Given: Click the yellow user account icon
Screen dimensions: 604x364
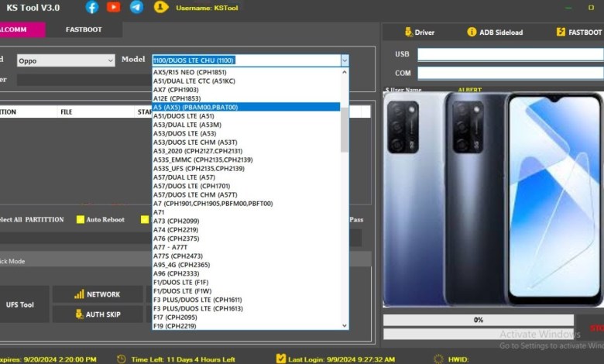Looking at the screenshot, I should (x=161, y=7).
